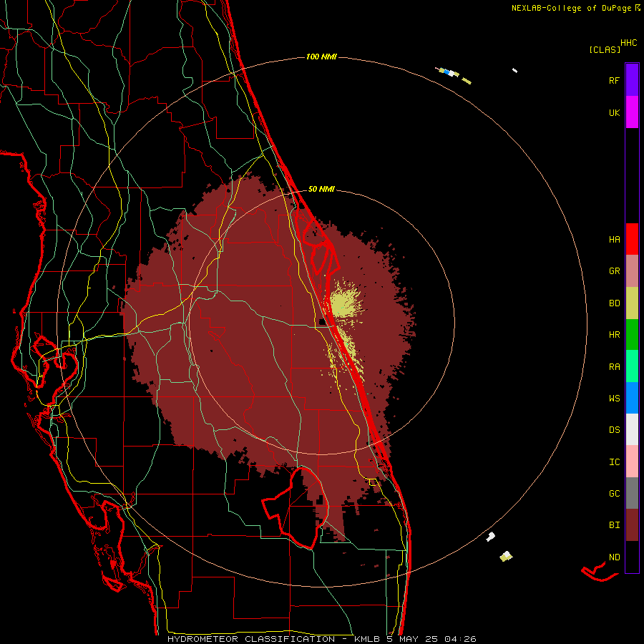Click the blue WS legend swatch
The image size is (644, 644).
click(632, 398)
